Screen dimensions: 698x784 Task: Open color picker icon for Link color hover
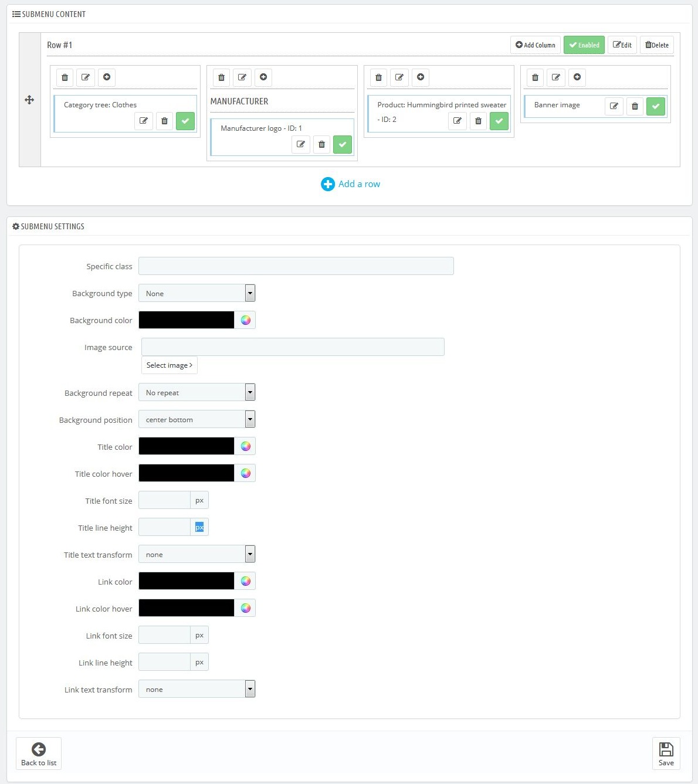[246, 608]
